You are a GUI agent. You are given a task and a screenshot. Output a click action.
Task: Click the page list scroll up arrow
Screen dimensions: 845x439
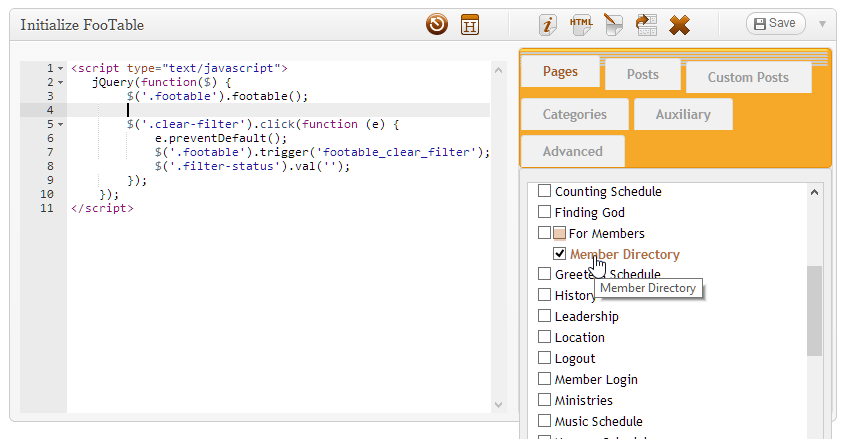[x=814, y=192]
